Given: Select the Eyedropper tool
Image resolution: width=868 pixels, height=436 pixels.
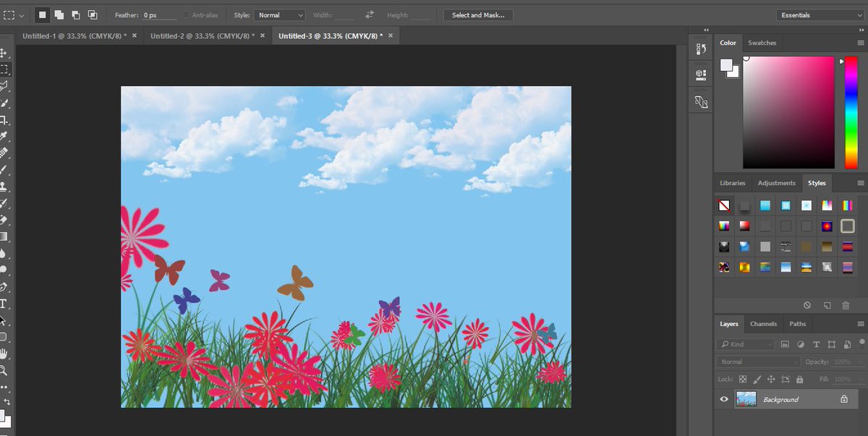Looking at the screenshot, I should [4, 137].
